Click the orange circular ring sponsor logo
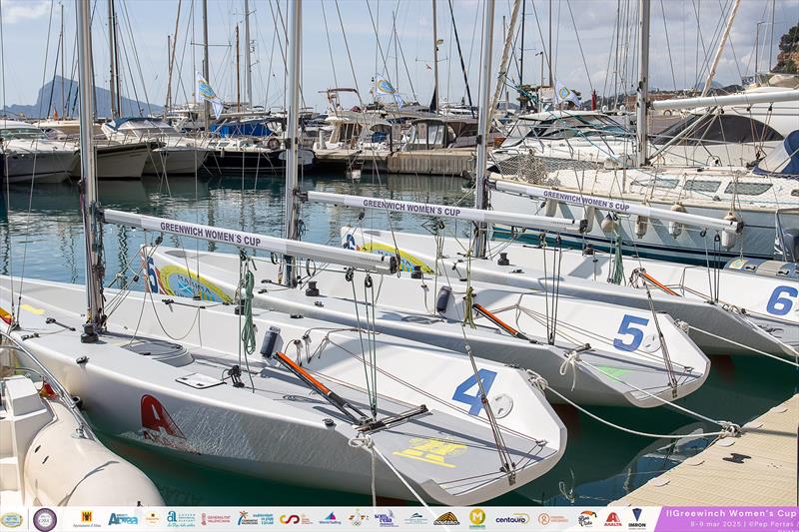This screenshot has width=799, height=532. click(x=553, y=519)
